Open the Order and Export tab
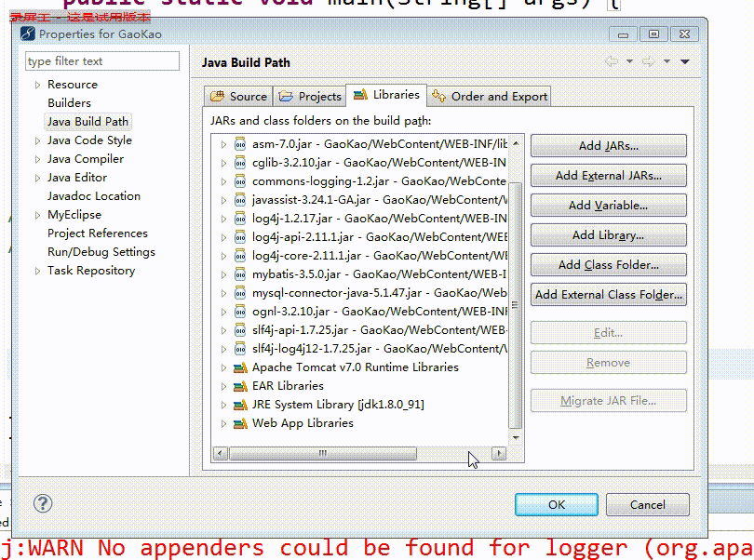This screenshot has width=754, height=560. (489, 97)
